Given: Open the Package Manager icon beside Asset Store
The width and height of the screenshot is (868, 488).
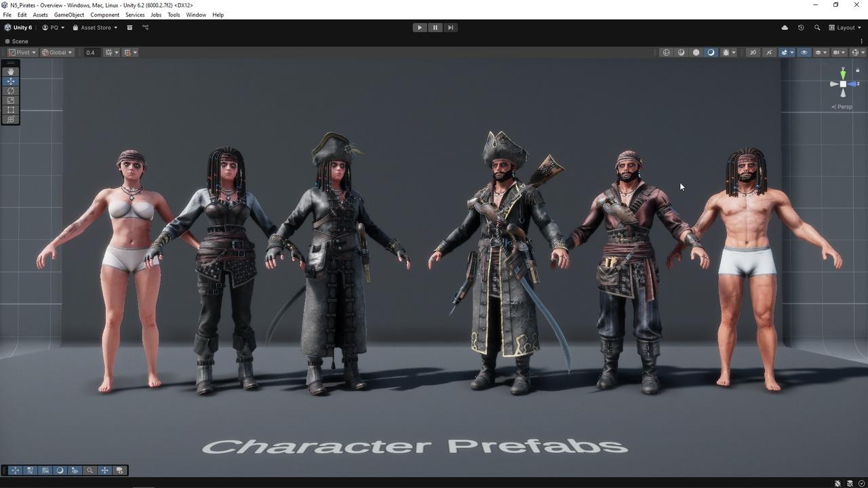Looking at the screenshot, I should [130, 28].
